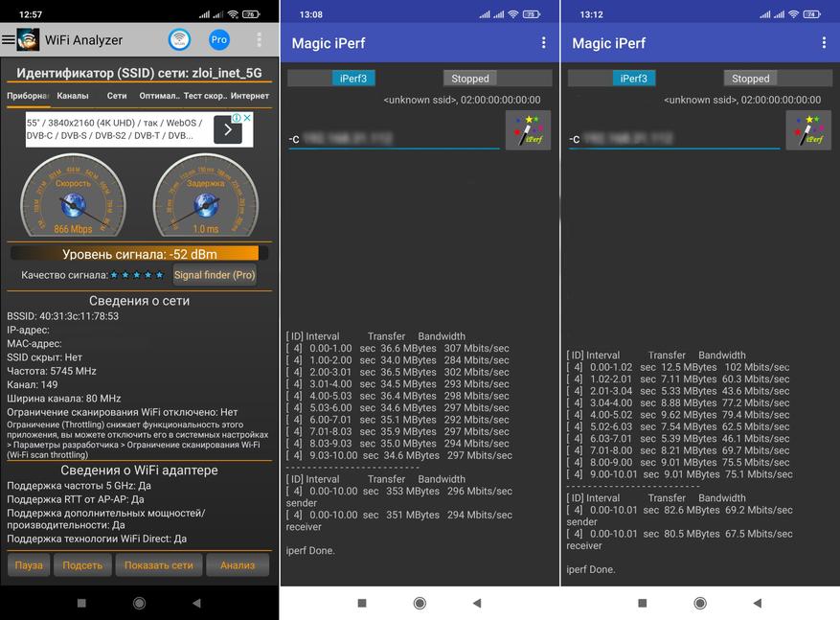This screenshot has width=840, height=620.
Task: Tap the blue Pro badge
Action: point(218,39)
